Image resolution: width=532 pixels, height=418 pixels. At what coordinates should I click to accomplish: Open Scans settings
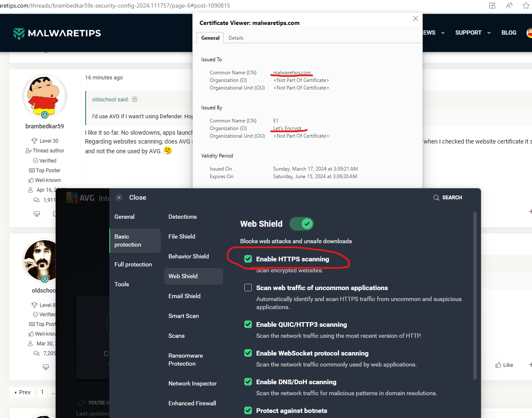pos(176,336)
